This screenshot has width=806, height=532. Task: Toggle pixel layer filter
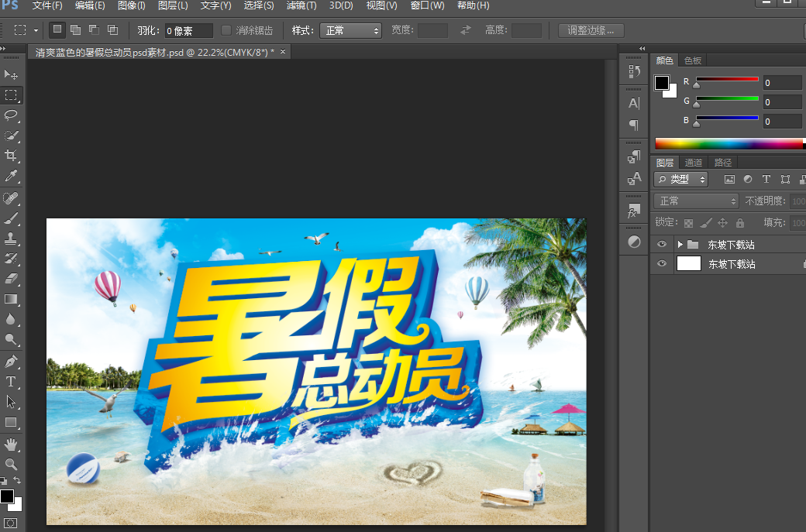point(729,179)
